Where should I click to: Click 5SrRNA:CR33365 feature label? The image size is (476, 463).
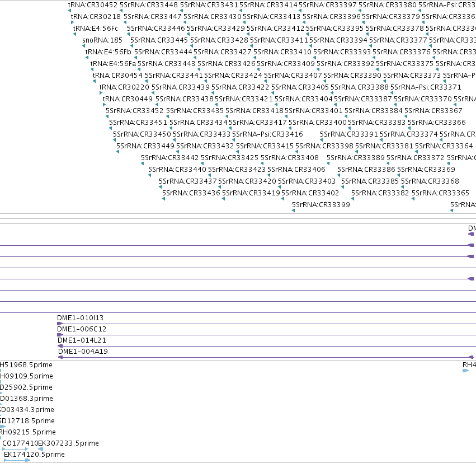[441, 193]
